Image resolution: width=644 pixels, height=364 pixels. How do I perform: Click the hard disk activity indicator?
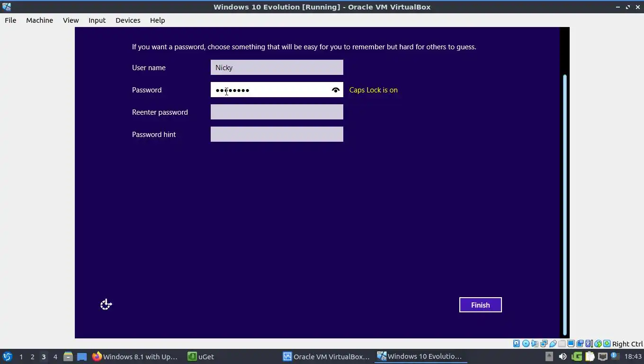point(517,344)
